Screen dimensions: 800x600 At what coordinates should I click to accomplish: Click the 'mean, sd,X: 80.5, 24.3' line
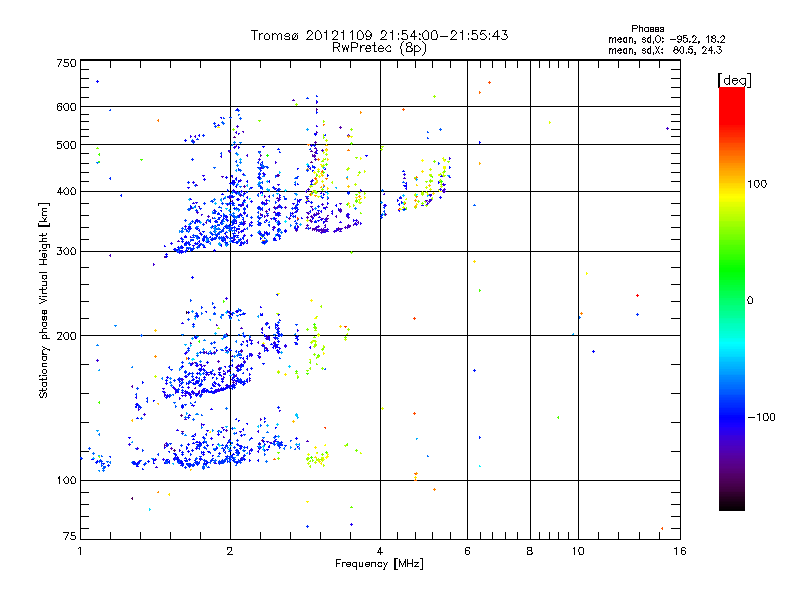coord(665,50)
